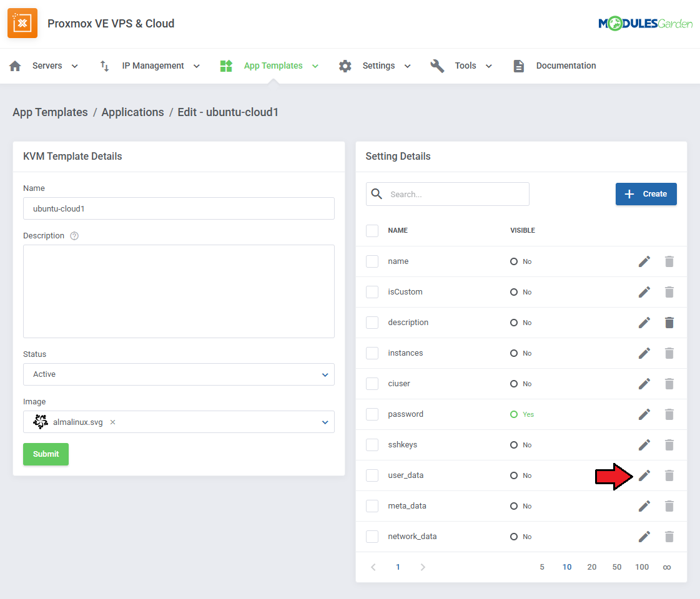
Task: Edit the user_data setting via pencil icon
Action: [644, 475]
